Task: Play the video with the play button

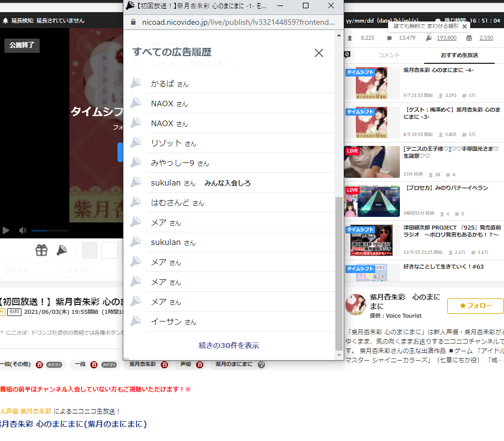Action: 6,230
